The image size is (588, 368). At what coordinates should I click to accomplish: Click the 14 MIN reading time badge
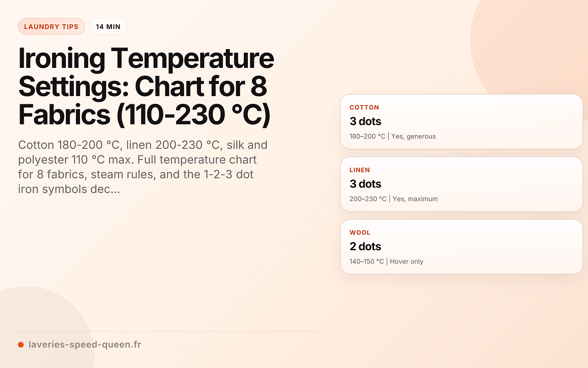pyautogui.click(x=108, y=27)
